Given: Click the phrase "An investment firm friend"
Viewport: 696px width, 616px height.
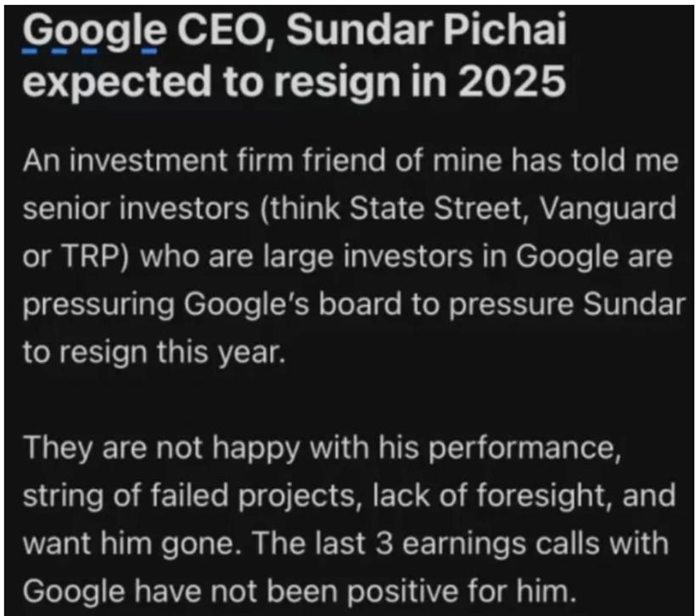Looking at the screenshot, I should 205,160.
